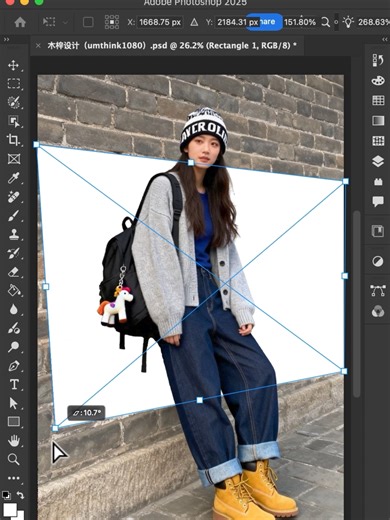Select the Eyedropper tool
The height and width of the screenshot is (520, 390).
coord(14,178)
